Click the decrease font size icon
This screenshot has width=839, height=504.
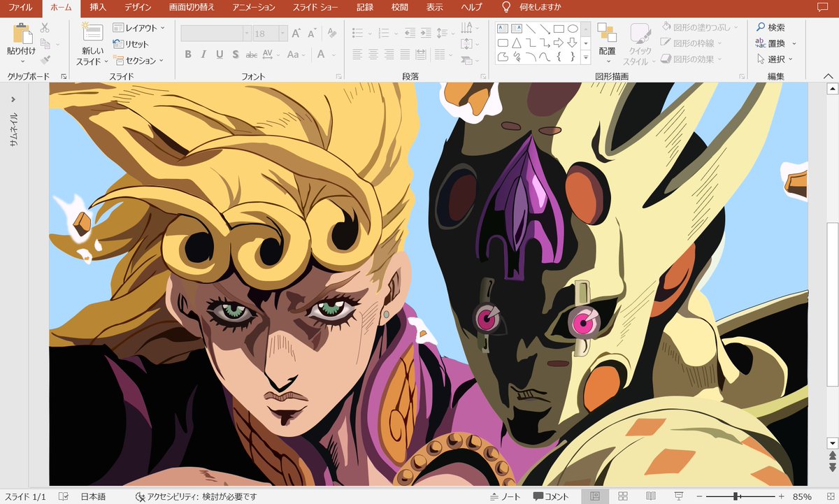pyautogui.click(x=312, y=33)
